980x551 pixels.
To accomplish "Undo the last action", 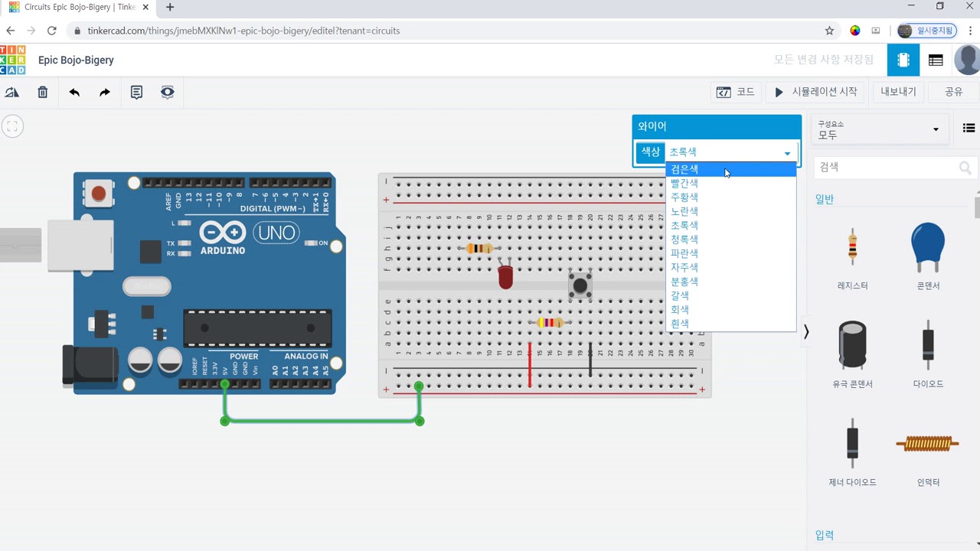I will [74, 92].
